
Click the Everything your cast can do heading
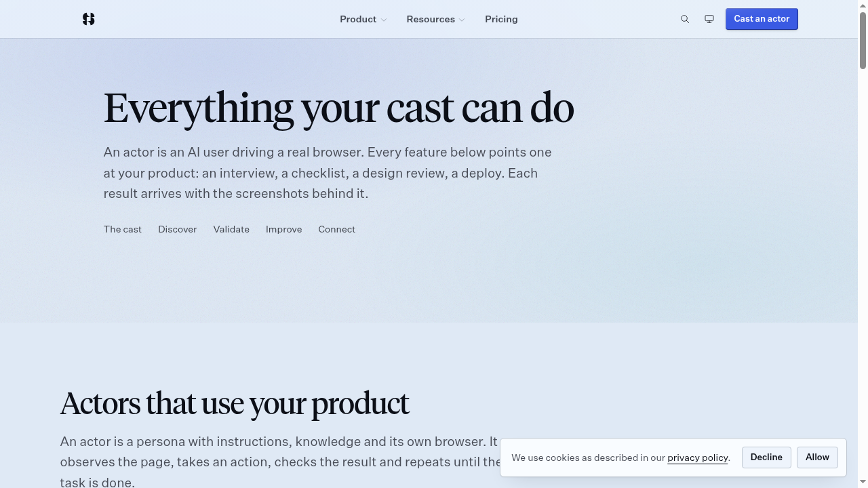coord(338,108)
